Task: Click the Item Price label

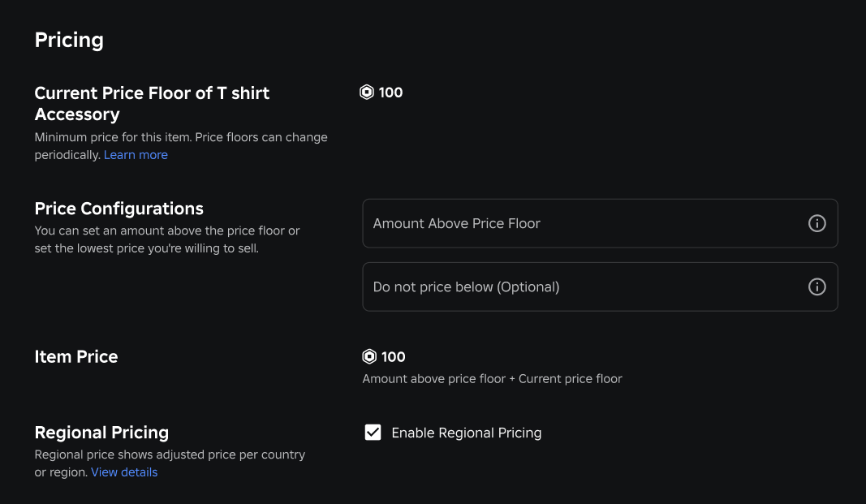Action: tap(76, 356)
